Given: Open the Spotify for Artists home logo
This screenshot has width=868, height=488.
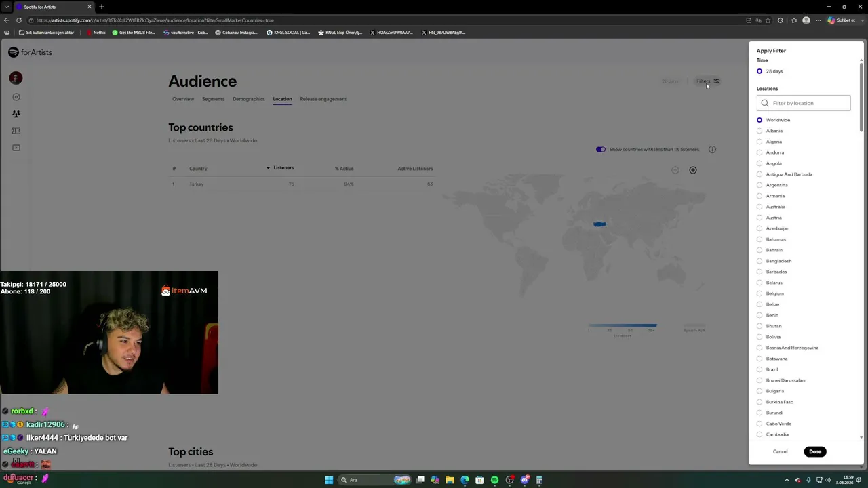Looking at the screenshot, I should click(30, 52).
